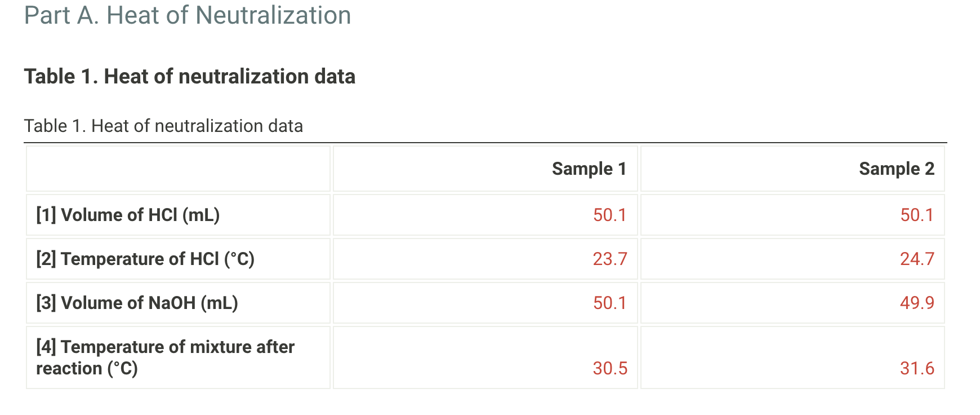980x415 pixels.
Task: Click the Sample 1 column header
Action: coord(589,169)
